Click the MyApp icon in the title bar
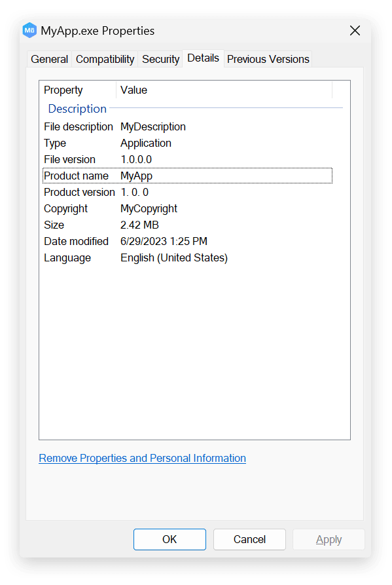 [x=29, y=30]
